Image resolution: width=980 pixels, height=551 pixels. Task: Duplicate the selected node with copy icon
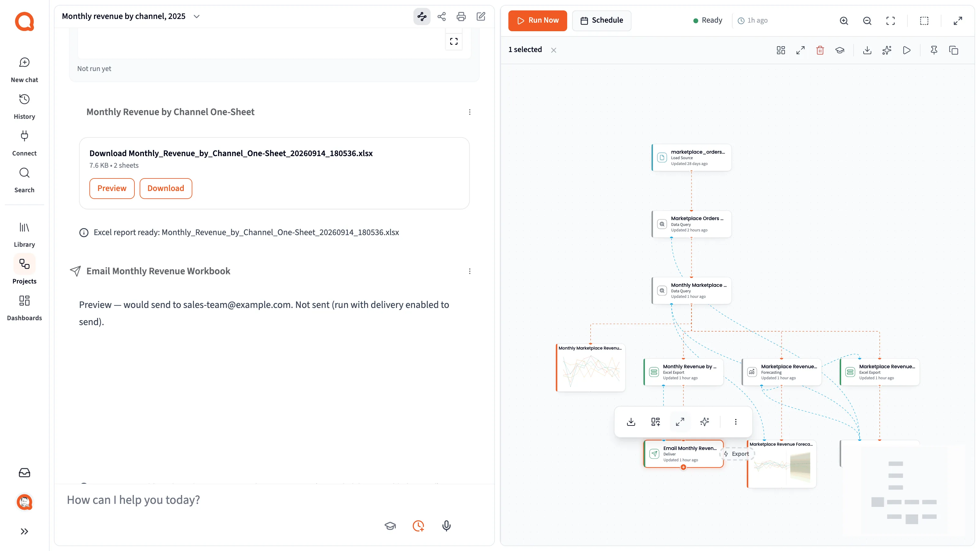953,50
